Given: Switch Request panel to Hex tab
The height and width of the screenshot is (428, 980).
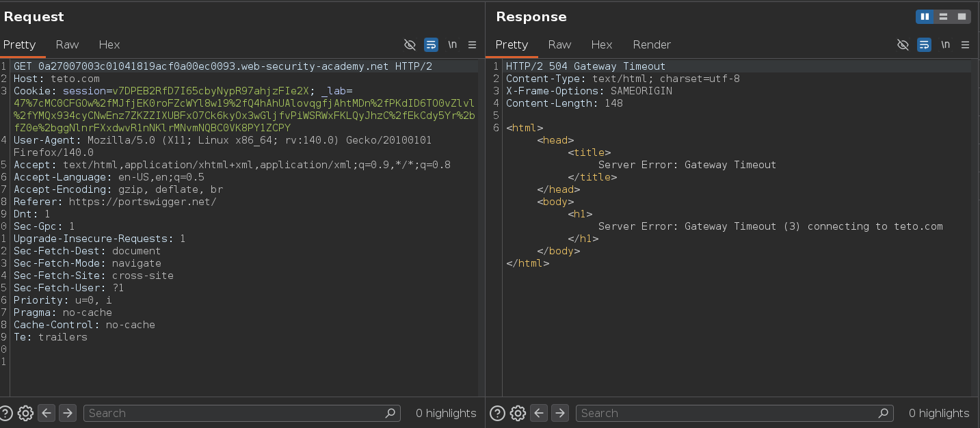Looking at the screenshot, I should click(x=109, y=44).
